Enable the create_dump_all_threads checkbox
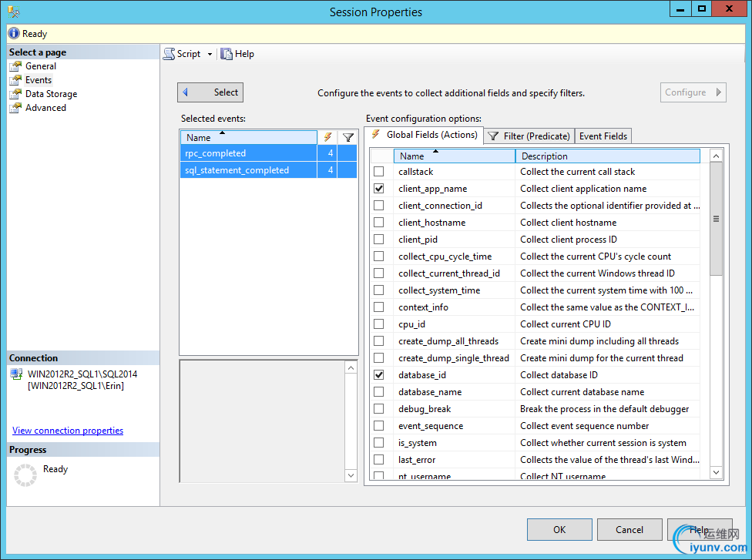This screenshot has width=752, height=560. click(379, 341)
